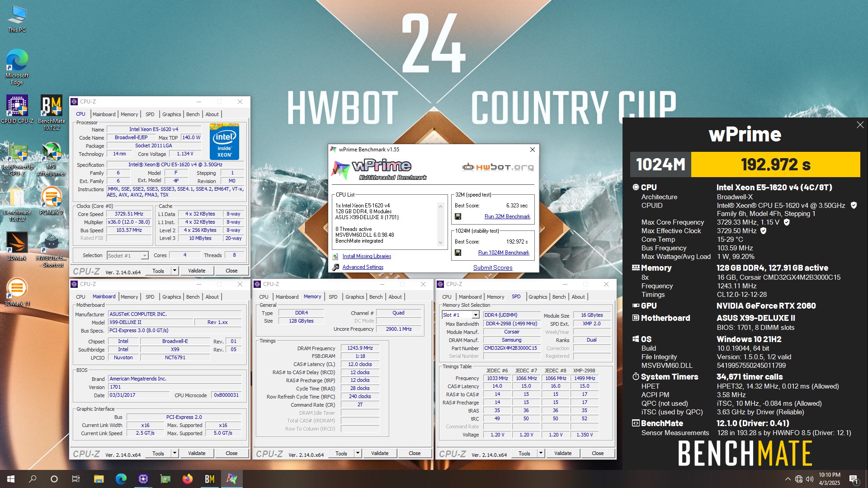Click Submit Scores link in wPrime
868x488 pixels.
(493, 267)
